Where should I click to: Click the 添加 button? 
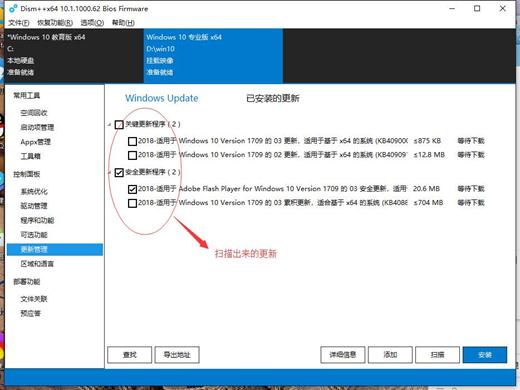(390, 355)
